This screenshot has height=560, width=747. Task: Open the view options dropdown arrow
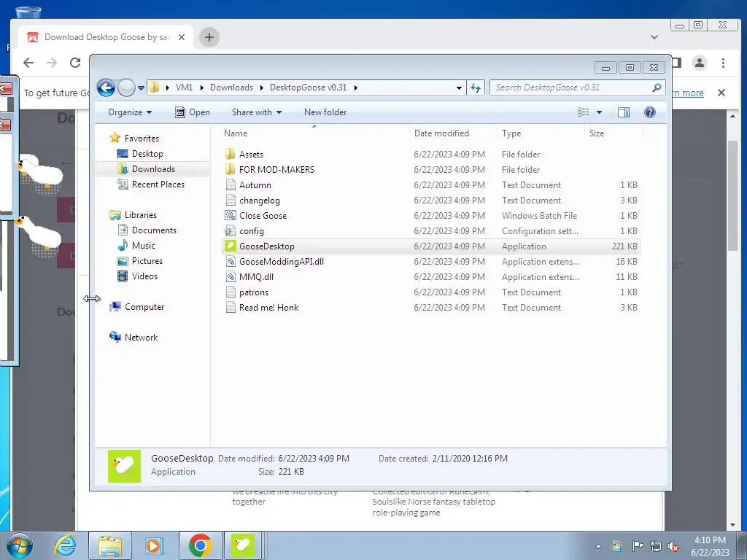point(600,112)
